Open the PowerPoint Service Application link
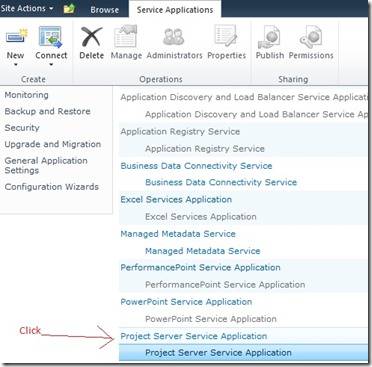The height and width of the screenshot is (367, 372). click(186, 302)
